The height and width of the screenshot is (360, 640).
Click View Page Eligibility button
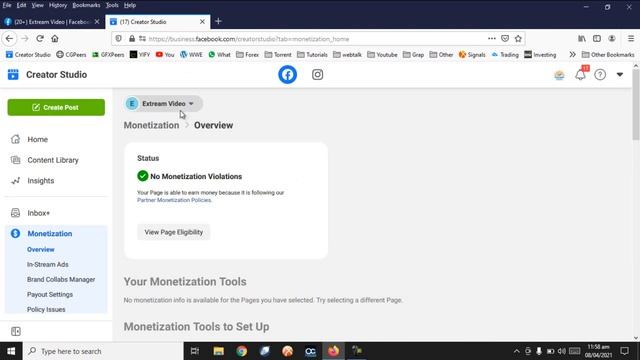coord(173,232)
